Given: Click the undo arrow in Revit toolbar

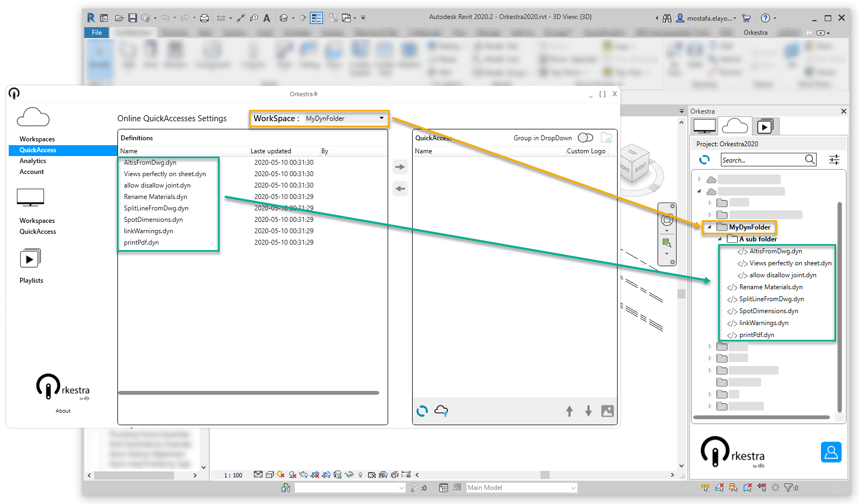Looking at the screenshot, I should pyautogui.click(x=165, y=18).
